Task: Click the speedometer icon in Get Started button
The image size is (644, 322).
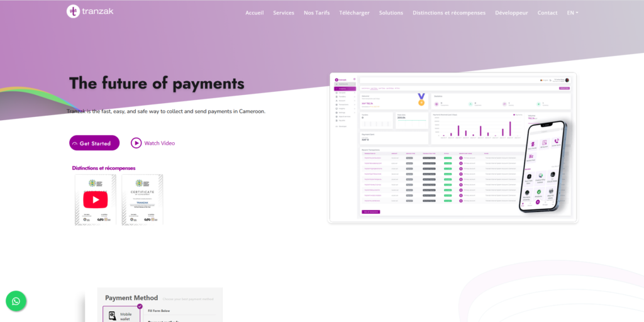Action: (x=75, y=143)
